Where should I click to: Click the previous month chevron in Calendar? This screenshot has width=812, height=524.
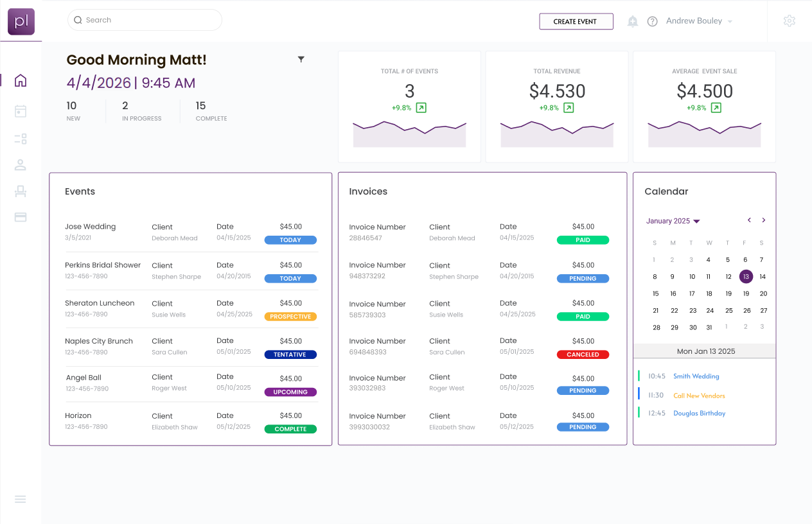[749, 220]
